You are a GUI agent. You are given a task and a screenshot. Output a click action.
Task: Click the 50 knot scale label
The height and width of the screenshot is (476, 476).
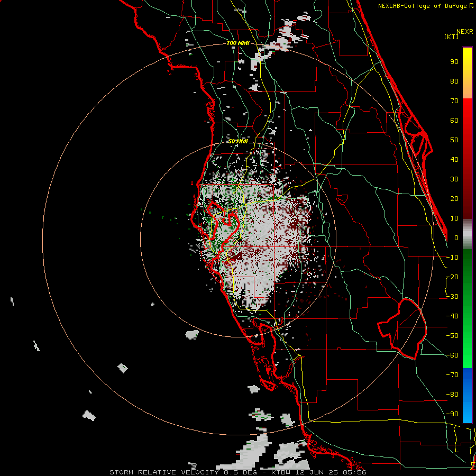pyautogui.click(x=454, y=140)
